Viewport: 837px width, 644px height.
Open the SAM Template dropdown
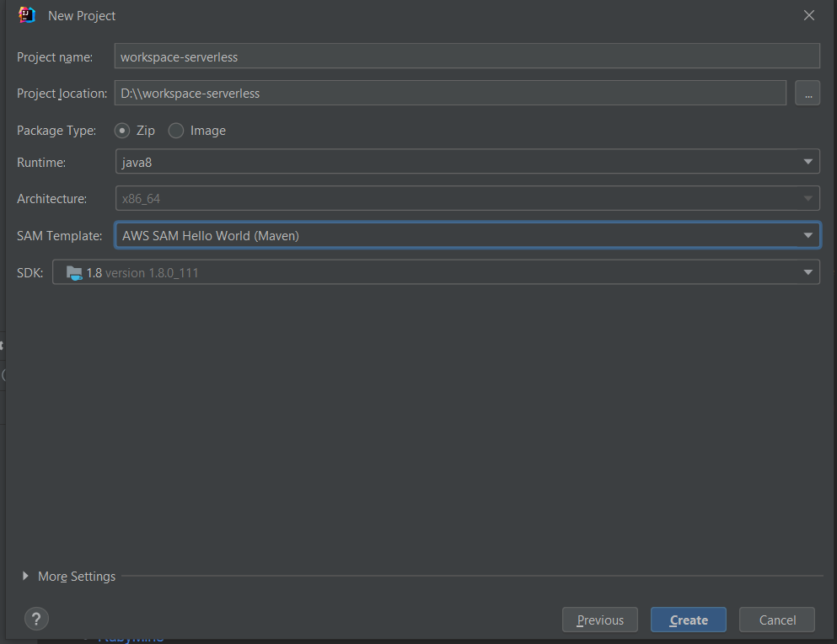(x=466, y=235)
